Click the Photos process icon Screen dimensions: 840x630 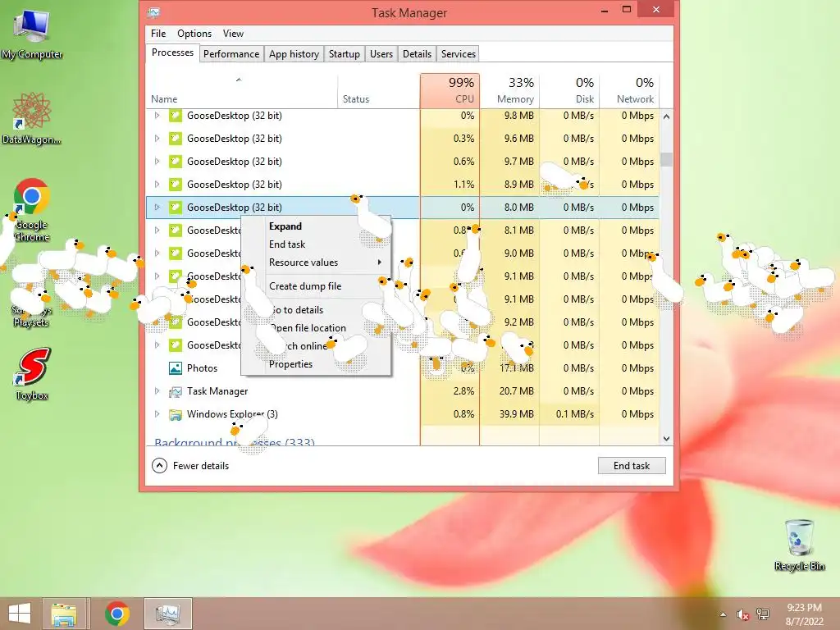coord(176,368)
